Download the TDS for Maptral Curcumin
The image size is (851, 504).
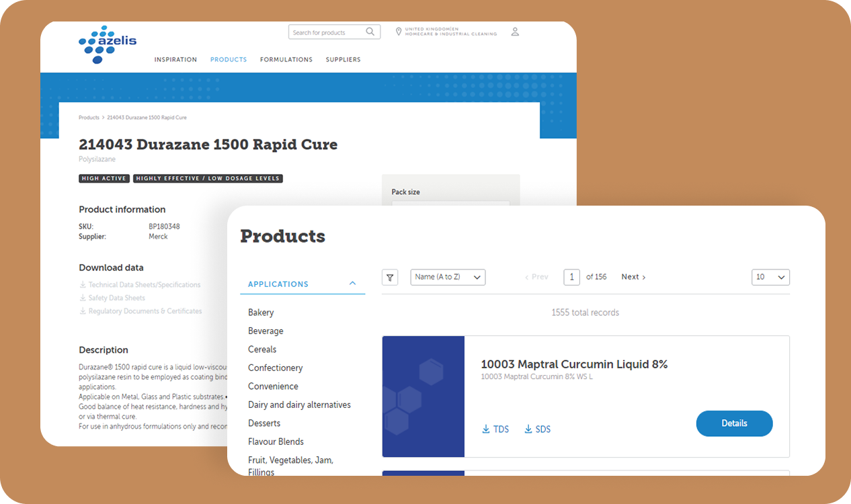click(x=495, y=429)
